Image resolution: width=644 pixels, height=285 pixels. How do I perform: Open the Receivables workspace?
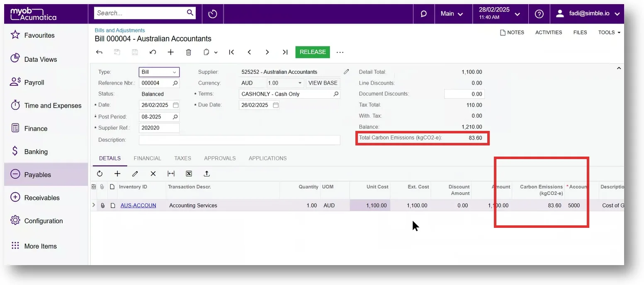(x=46, y=198)
